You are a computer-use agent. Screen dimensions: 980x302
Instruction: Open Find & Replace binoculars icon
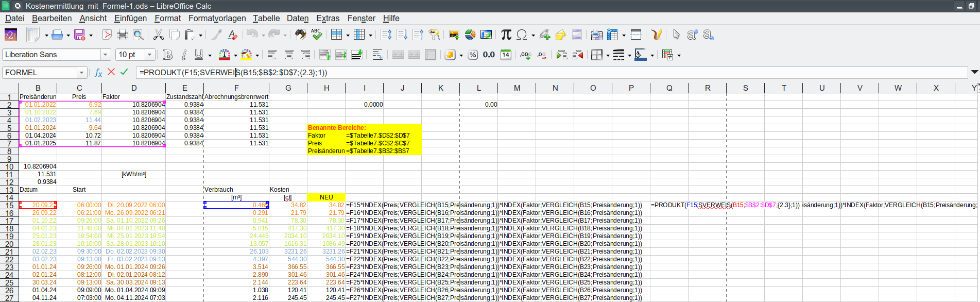[x=301, y=35]
